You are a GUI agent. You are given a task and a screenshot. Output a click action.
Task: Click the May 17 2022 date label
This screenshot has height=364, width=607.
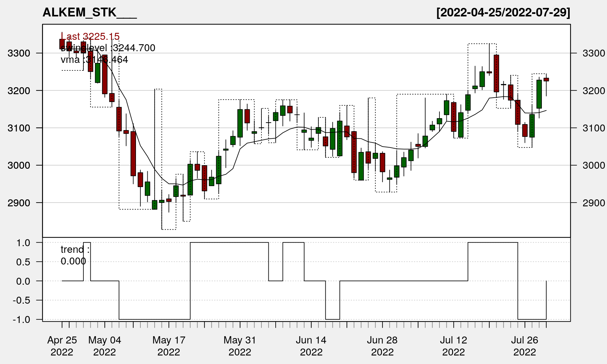[169, 346]
